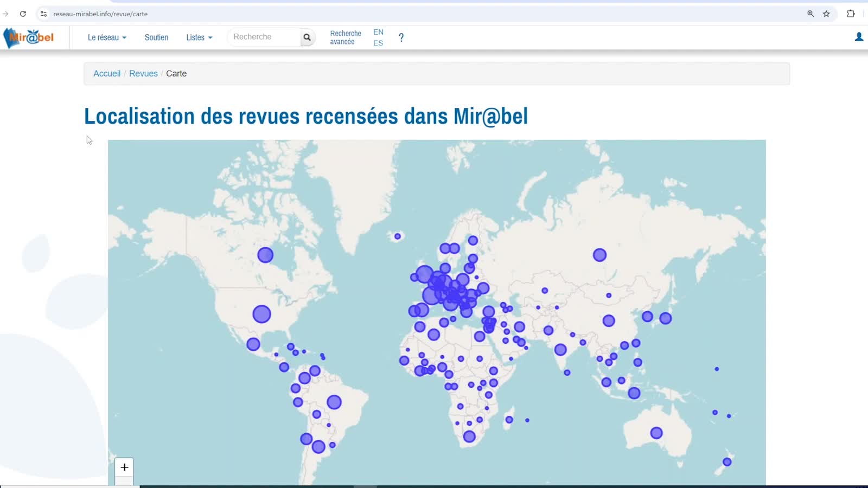
Task: Go forward with the browser arrow
Action: (x=5, y=14)
